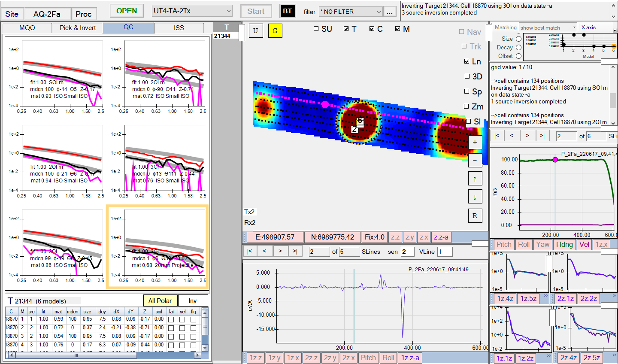The height and width of the screenshot is (364, 618).
Task: Select the Offset radio button
Action: click(x=518, y=56)
